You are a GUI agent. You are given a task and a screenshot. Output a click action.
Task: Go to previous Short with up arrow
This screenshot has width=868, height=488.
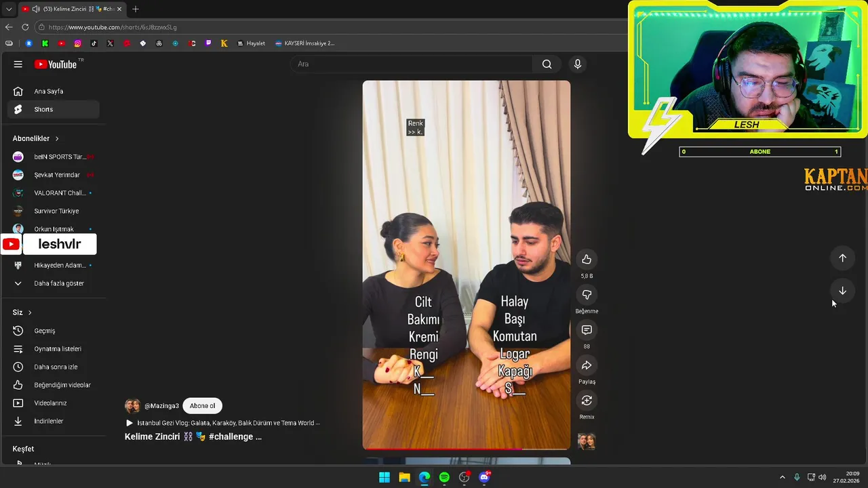click(x=842, y=258)
